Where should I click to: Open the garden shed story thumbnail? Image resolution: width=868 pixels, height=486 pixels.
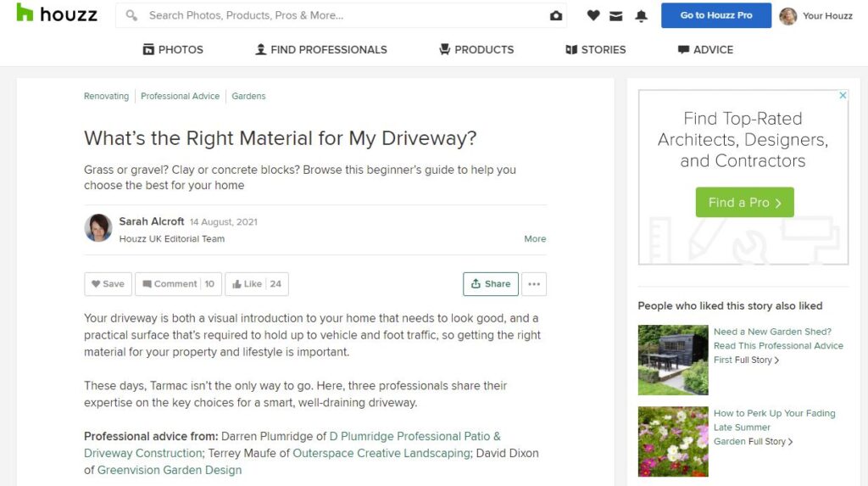coord(672,360)
